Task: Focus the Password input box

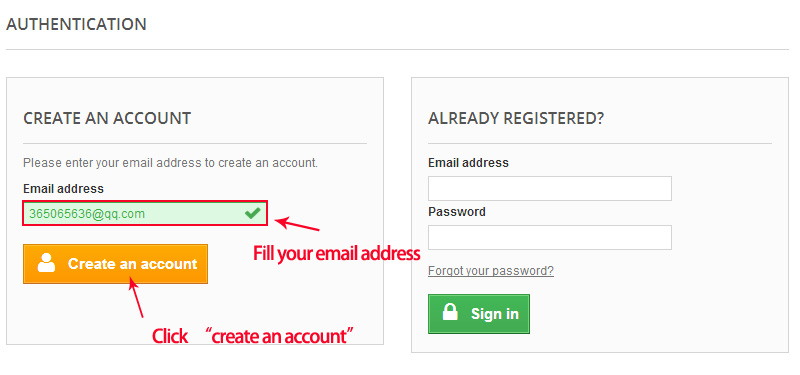Action: coord(549,237)
